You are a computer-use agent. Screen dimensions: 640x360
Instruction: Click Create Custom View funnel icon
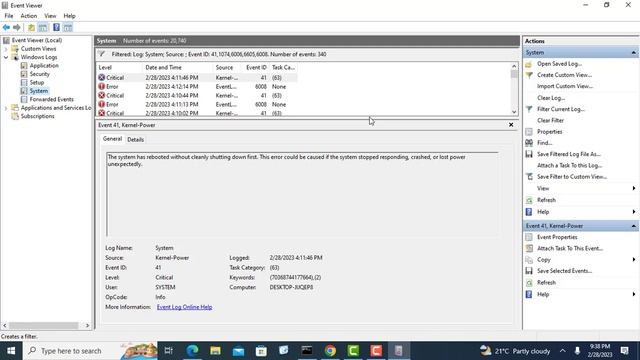[529, 75]
